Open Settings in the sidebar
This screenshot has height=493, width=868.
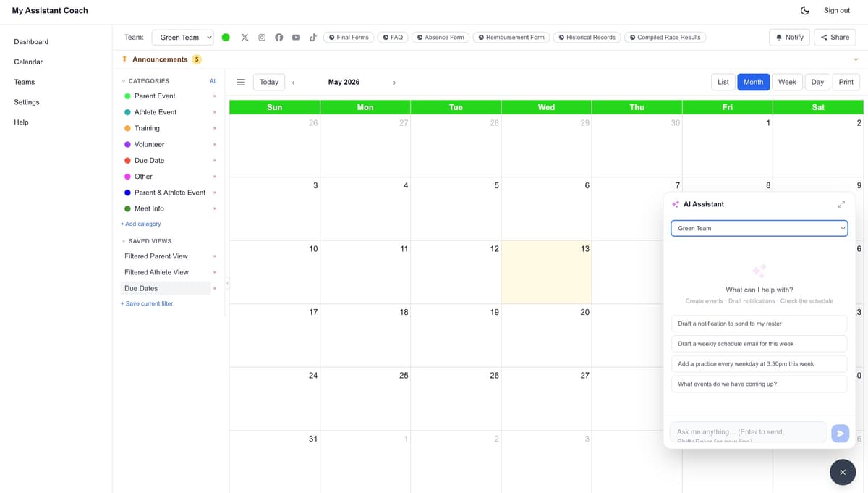[x=27, y=102]
